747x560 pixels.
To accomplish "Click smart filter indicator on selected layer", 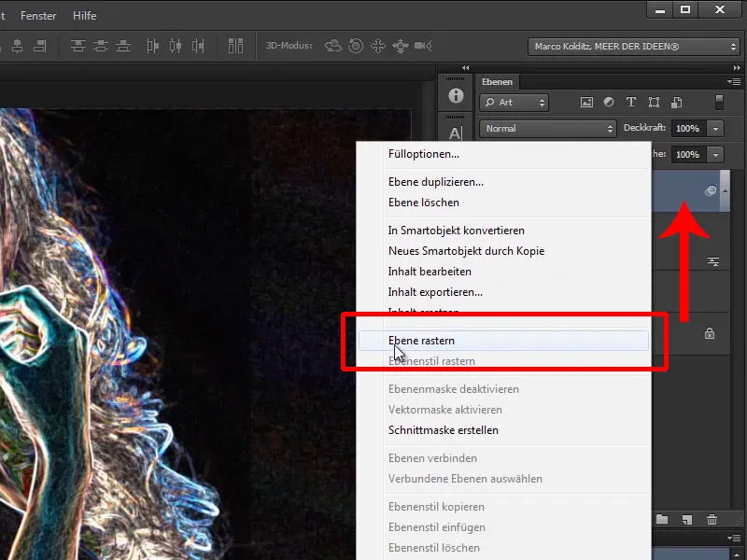I will tap(711, 190).
